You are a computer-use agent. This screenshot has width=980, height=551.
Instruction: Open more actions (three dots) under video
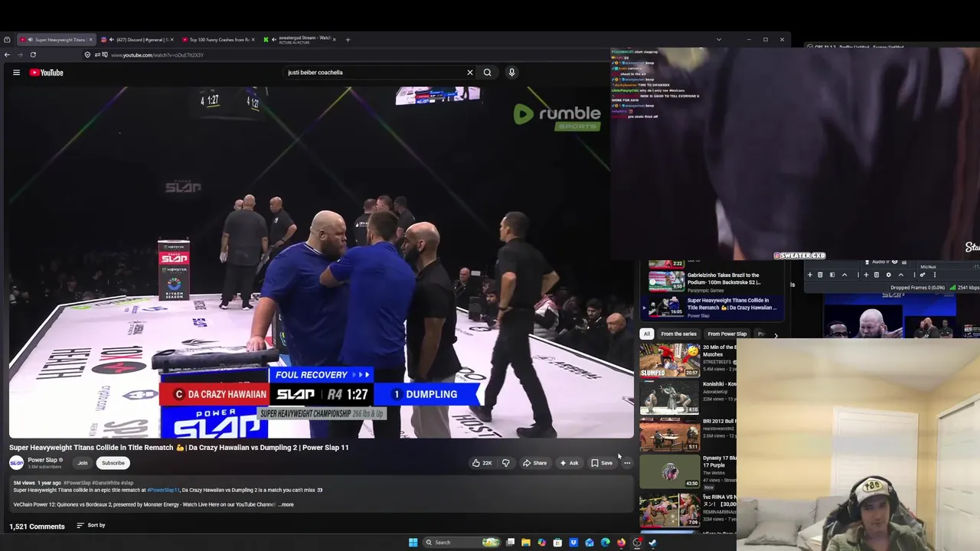coord(627,463)
